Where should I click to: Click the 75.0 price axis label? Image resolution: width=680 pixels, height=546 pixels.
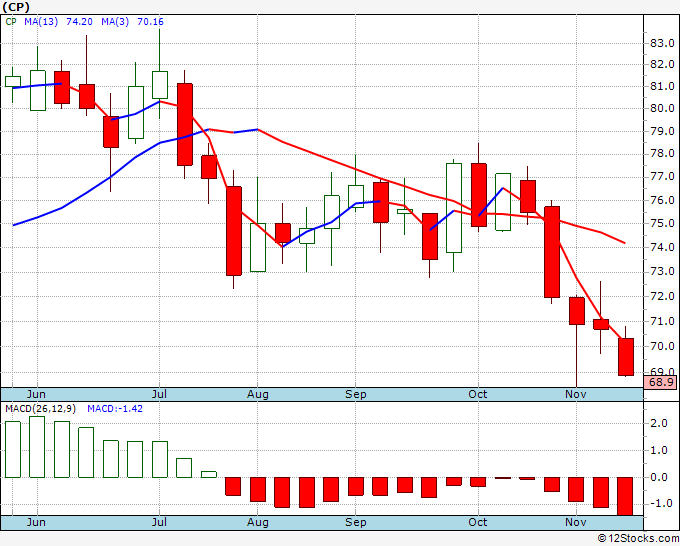[x=662, y=223]
